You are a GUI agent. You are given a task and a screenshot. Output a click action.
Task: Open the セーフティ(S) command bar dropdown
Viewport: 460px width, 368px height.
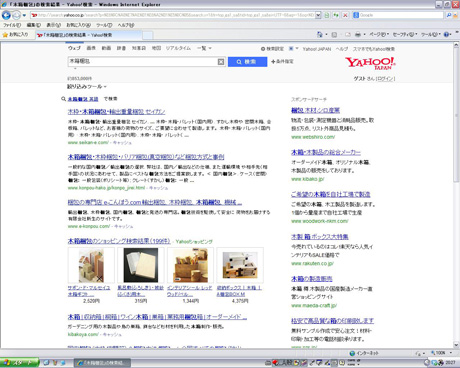(x=405, y=34)
